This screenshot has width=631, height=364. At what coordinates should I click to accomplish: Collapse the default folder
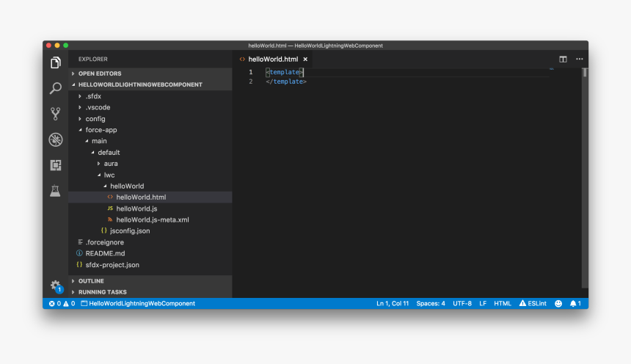[92, 153]
